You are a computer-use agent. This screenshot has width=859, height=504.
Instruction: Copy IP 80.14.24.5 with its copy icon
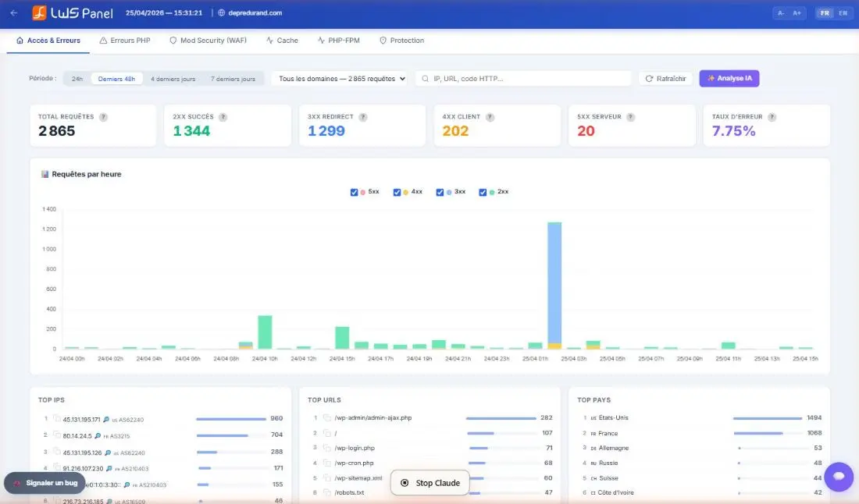click(56, 435)
